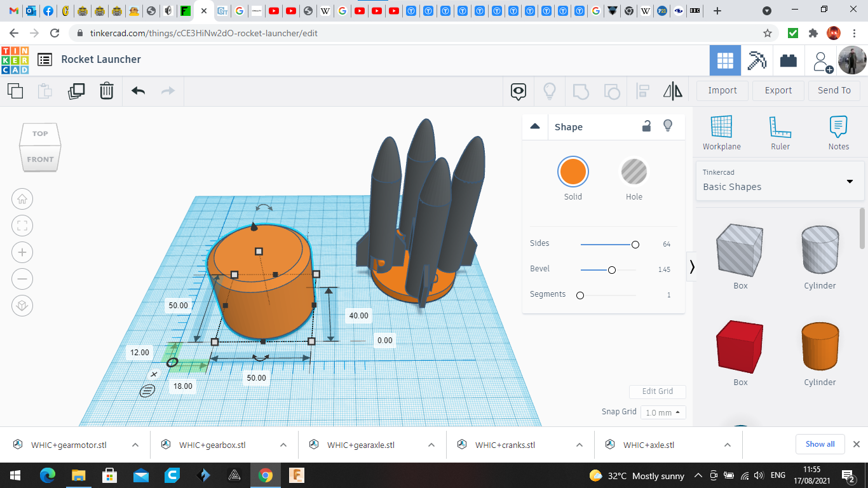Toggle the shape lock icon
The image size is (868, 488).
pyautogui.click(x=646, y=126)
